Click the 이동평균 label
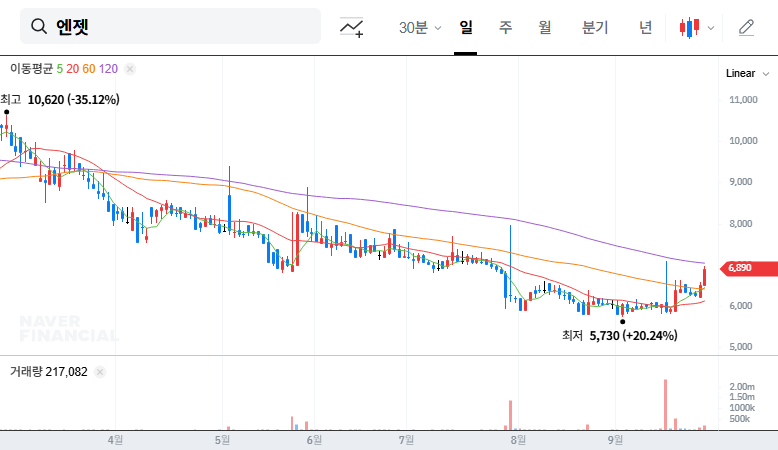Viewport: 778px width, 450px height. click(31, 69)
